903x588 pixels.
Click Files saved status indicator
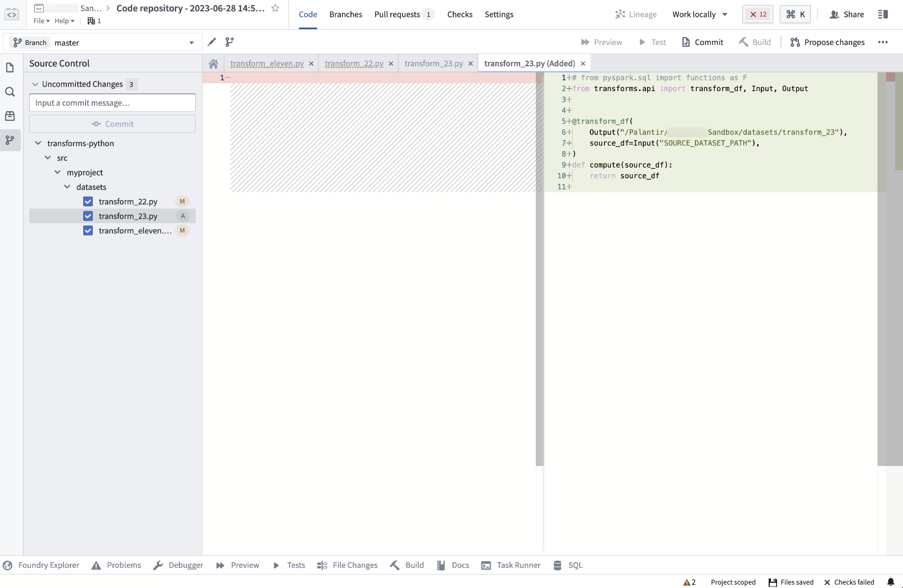(x=791, y=582)
